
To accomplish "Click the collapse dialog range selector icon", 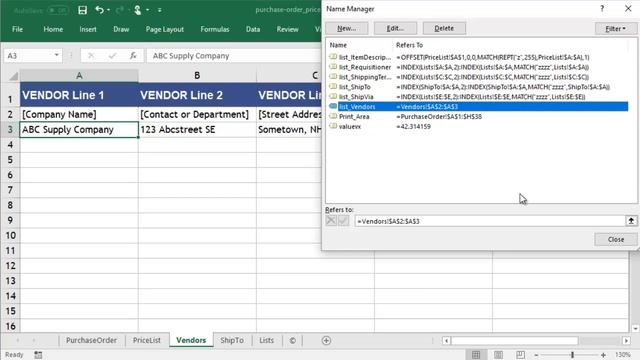I will click(631, 221).
